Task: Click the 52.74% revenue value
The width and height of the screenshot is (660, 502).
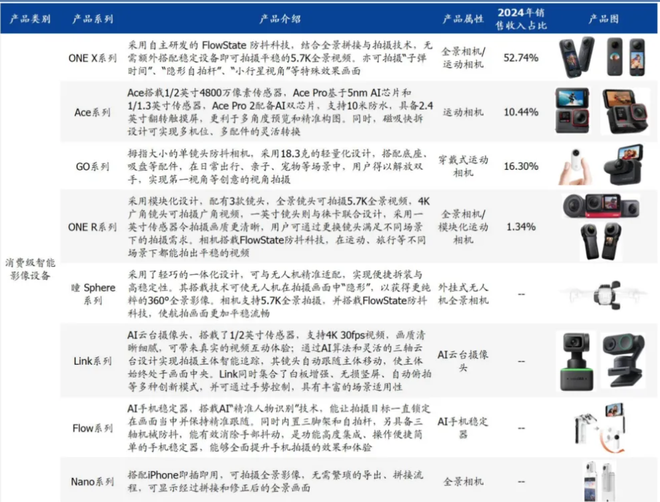Action: pyautogui.click(x=521, y=58)
